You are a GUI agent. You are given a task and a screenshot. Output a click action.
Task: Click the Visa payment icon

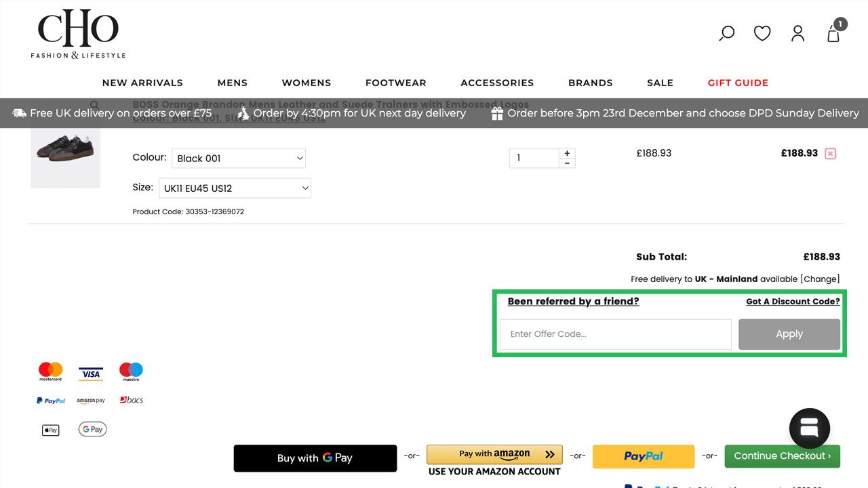pos(90,373)
